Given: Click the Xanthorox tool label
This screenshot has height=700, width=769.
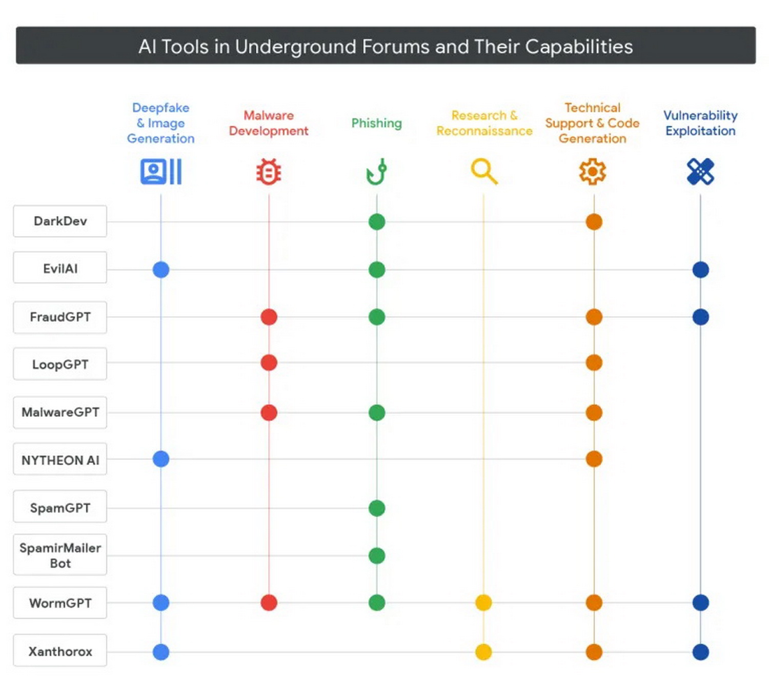Looking at the screenshot, I should click(x=60, y=651).
